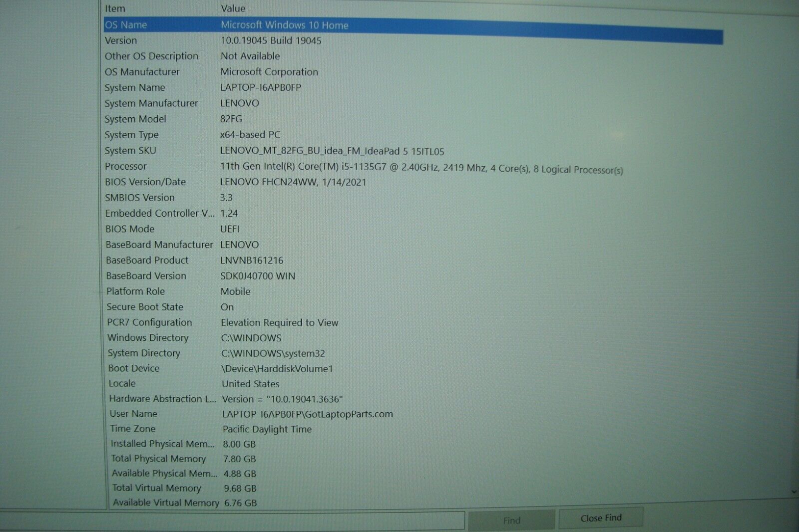Select the BaseBoard Version row
The image size is (799, 532).
coord(146,275)
